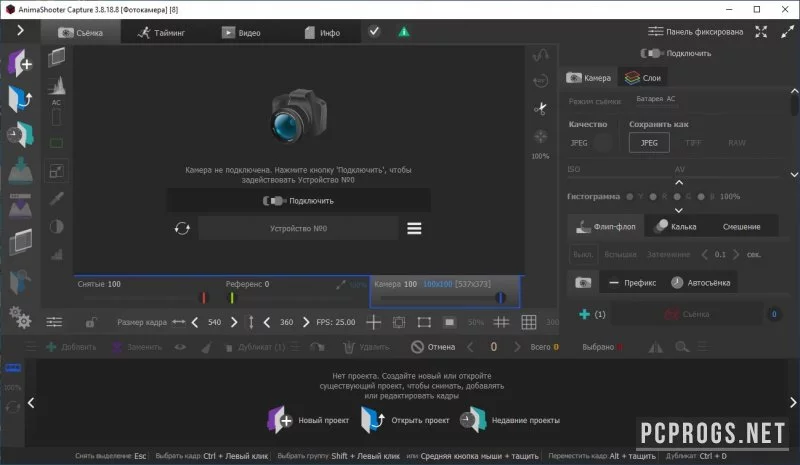Click the camera icon beside Префикс

(x=583, y=282)
